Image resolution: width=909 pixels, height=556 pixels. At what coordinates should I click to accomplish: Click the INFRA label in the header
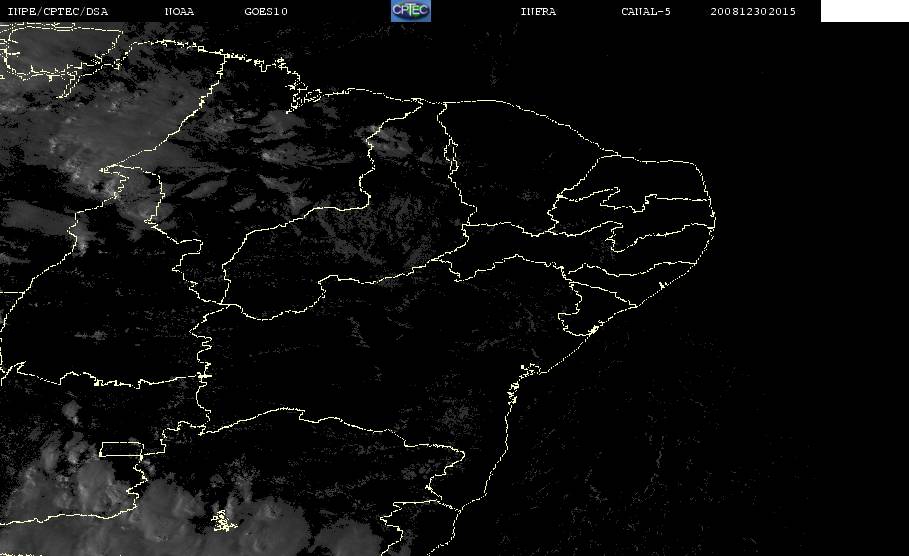538,11
